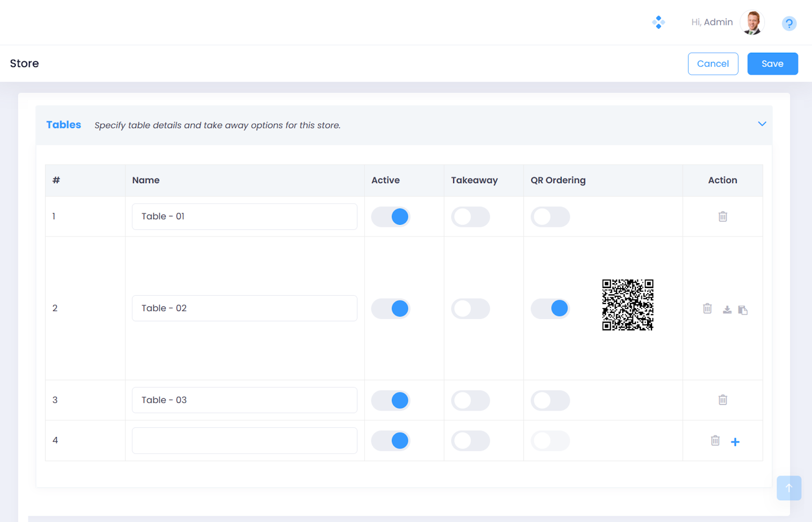
Task: Click the blue diamond apps icon
Action: (x=658, y=22)
